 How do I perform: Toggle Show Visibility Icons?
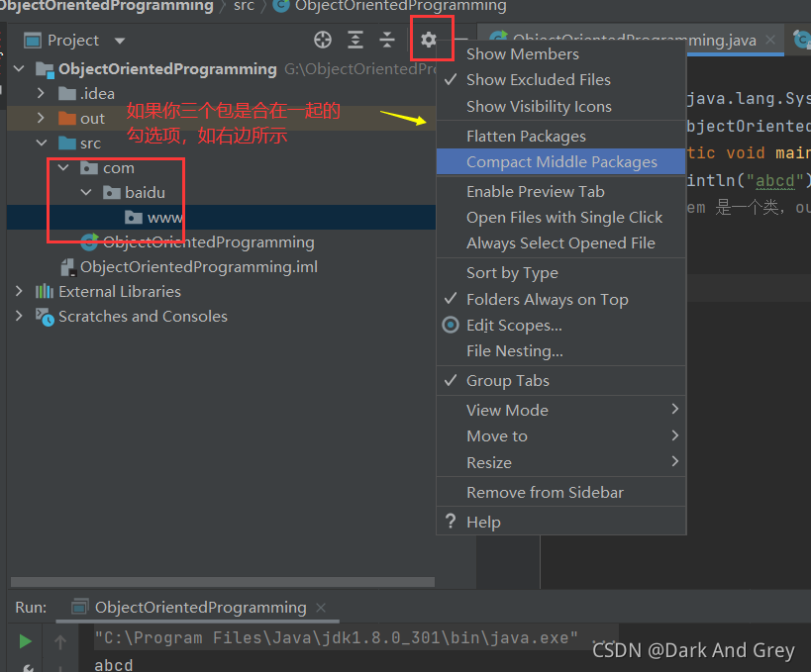[x=561, y=107]
